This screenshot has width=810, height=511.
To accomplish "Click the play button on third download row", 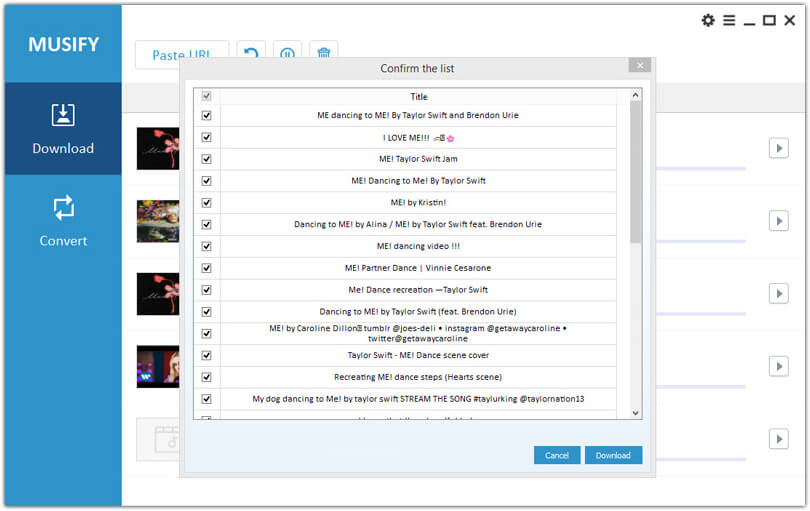I will (x=778, y=293).
